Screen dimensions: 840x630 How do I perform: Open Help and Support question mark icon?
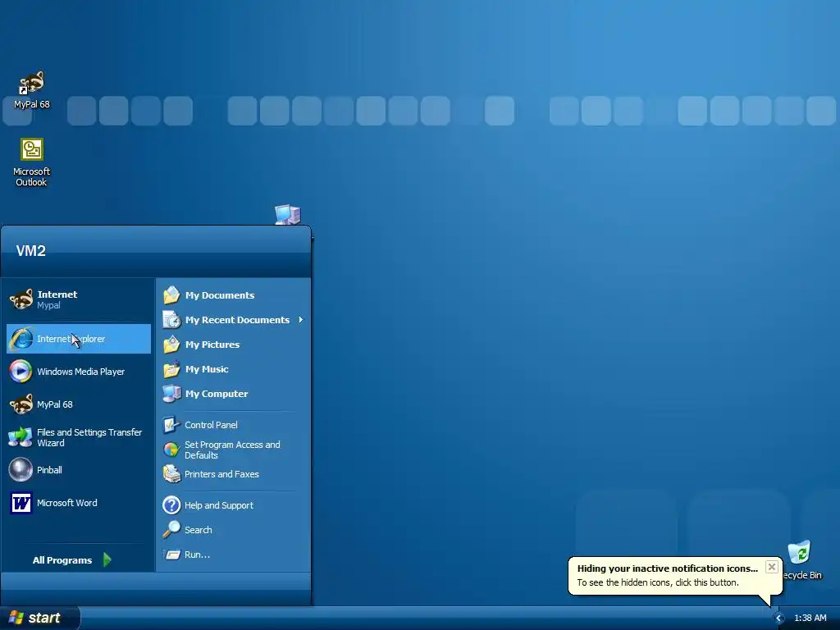(171, 505)
